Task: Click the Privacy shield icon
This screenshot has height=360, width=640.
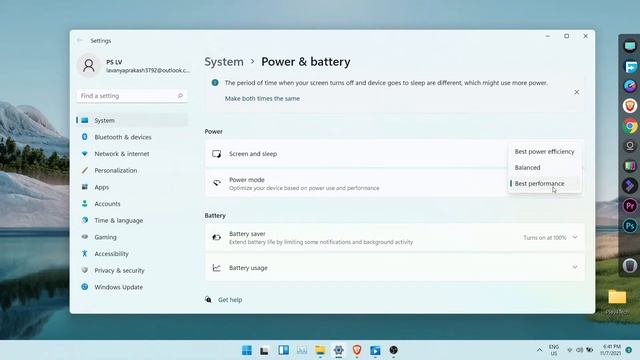Action: (84, 270)
